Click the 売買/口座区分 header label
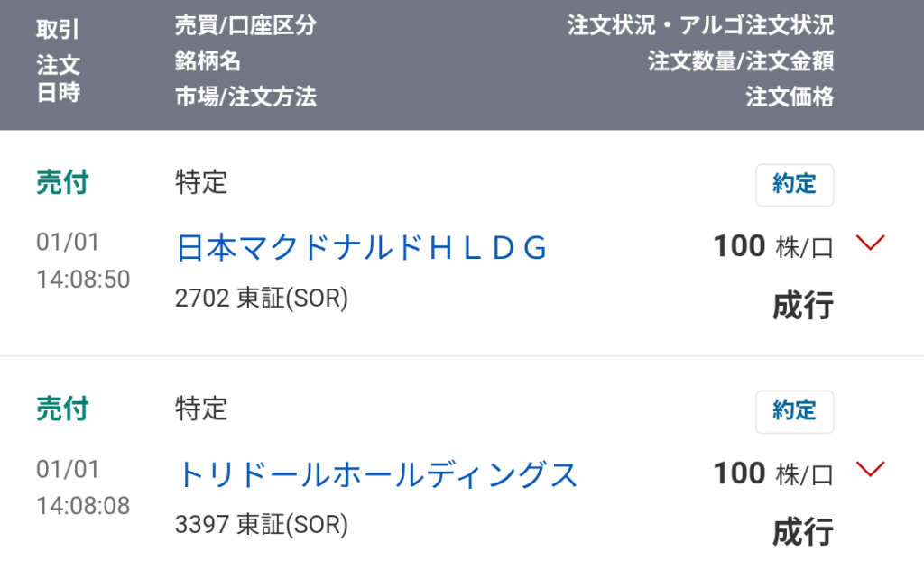Image resolution: width=924 pixels, height=579 pixels. click(245, 25)
